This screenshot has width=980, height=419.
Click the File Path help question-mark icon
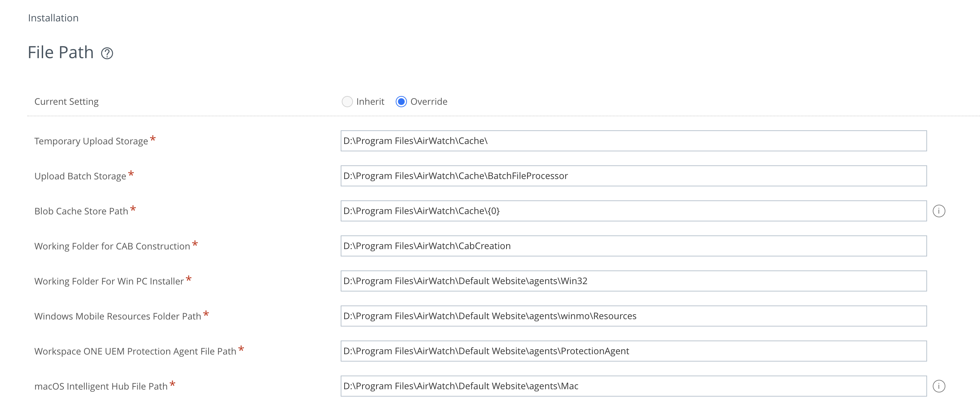coord(107,53)
